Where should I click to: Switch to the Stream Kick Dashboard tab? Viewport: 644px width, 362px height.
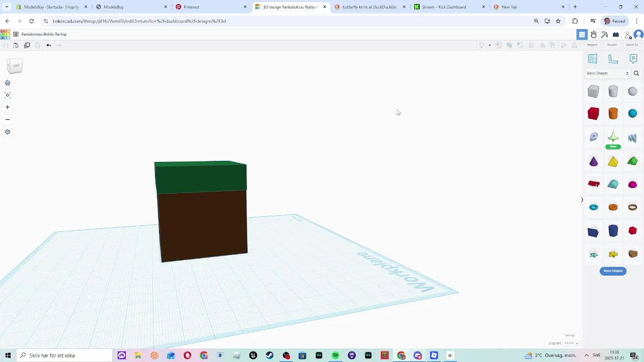[x=450, y=7]
